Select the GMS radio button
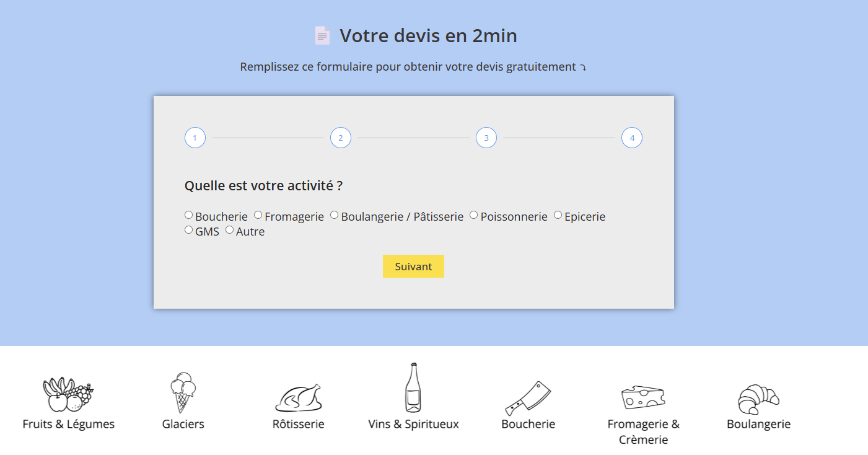This screenshot has width=868, height=455. pos(188,230)
